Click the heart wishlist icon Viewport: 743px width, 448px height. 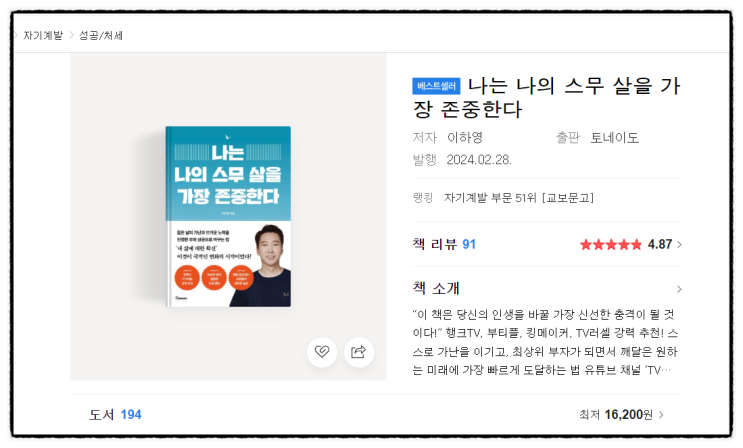pyautogui.click(x=322, y=352)
